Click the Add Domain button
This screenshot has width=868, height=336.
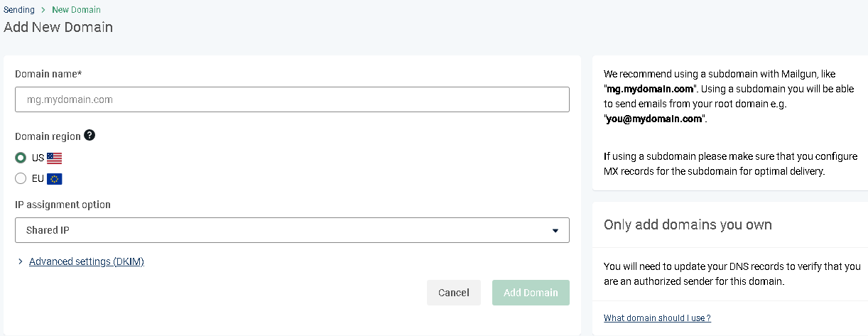pyautogui.click(x=531, y=293)
